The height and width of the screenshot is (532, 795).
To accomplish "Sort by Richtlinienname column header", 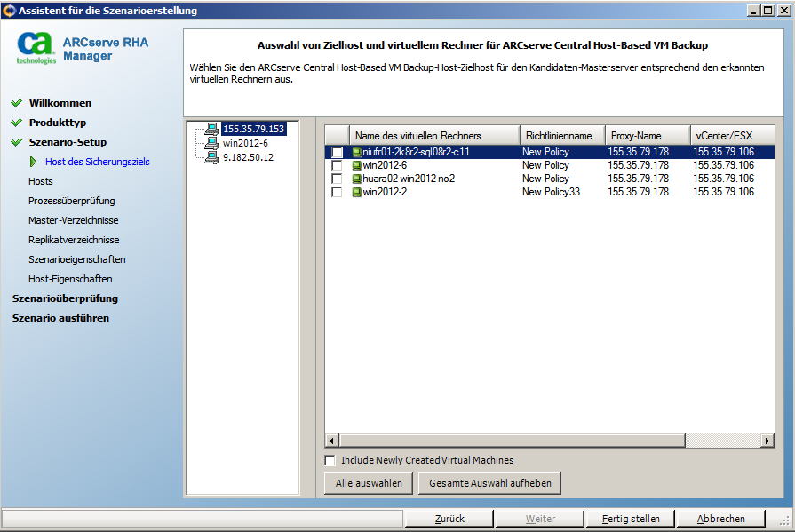I will pyautogui.click(x=562, y=135).
